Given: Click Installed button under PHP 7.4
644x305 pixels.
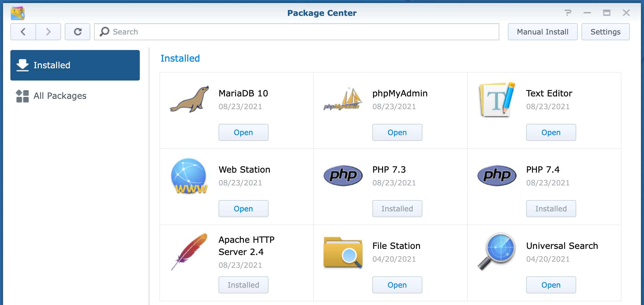Looking at the screenshot, I should tap(551, 209).
